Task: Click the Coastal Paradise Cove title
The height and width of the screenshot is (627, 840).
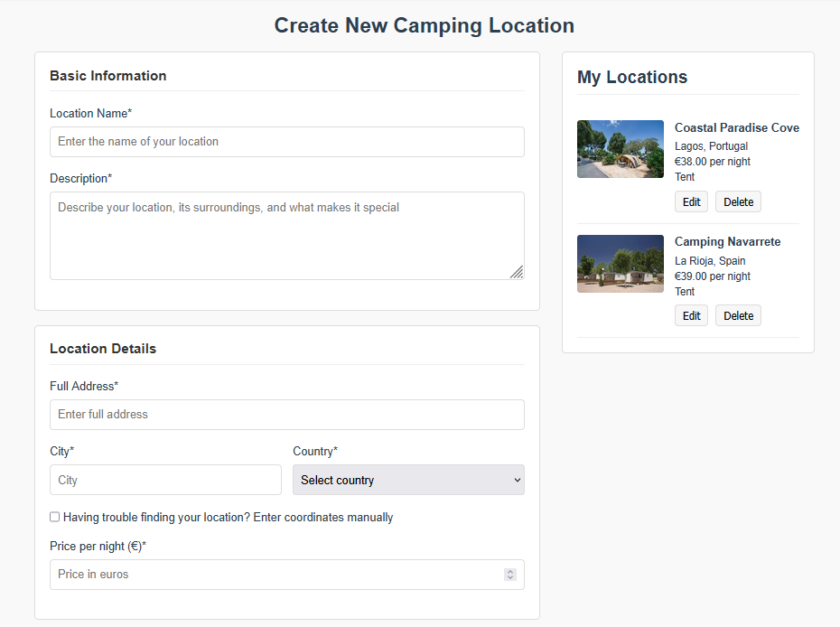Action: (x=737, y=127)
